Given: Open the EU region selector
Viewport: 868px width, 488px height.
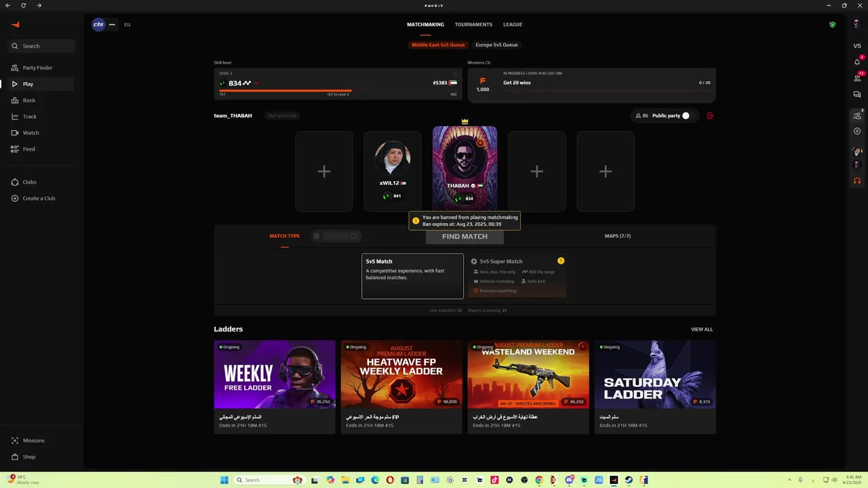Looking at the screenshot, I should [x=127, y=24].
